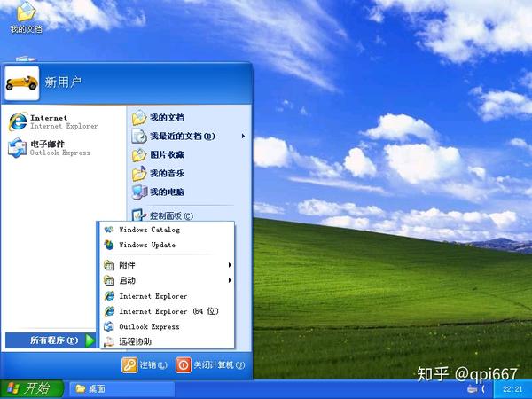Open the 我的电脑 label in Start menu
Viewport: 532px width, 399px height.
(168, 192)
